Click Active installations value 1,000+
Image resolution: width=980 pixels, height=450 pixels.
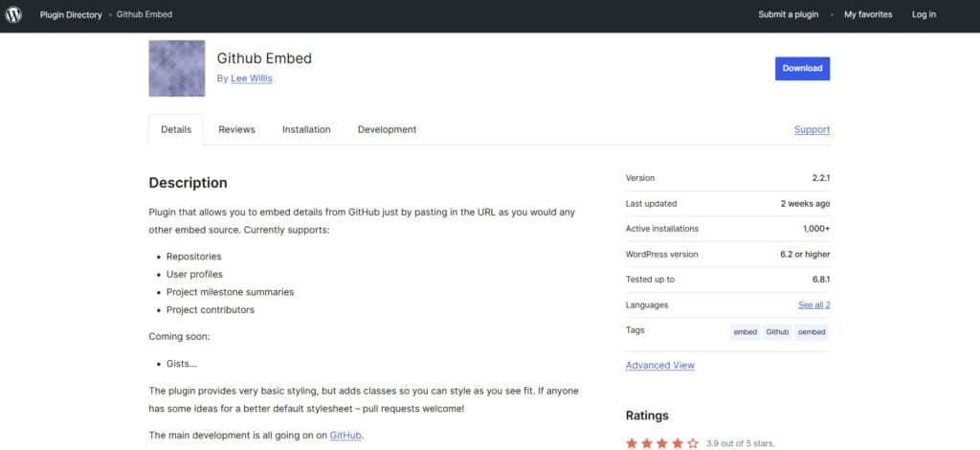(816, 229)
